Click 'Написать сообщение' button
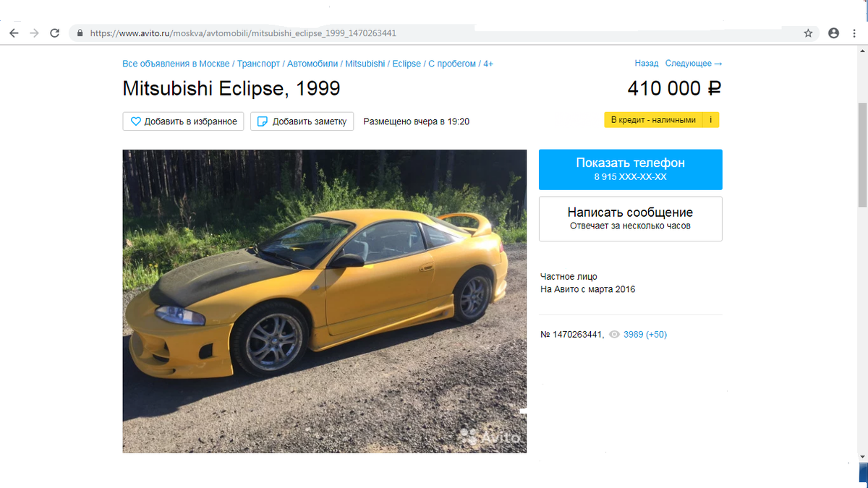The width and height of the screenshot is (868, 488). click(631, 218)
